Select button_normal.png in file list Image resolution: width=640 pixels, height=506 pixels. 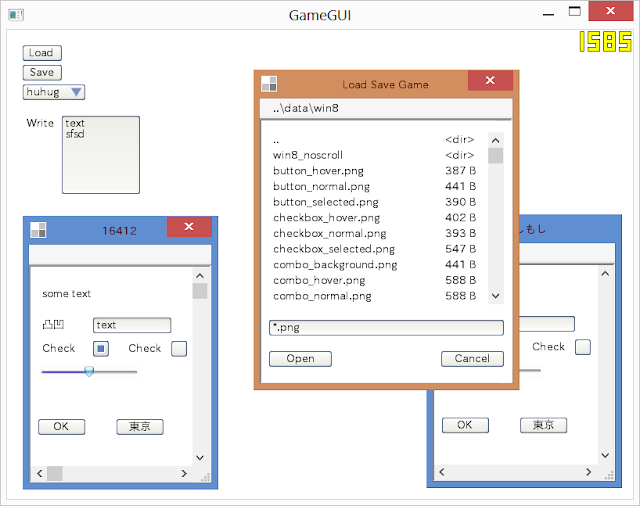(374, 186)
